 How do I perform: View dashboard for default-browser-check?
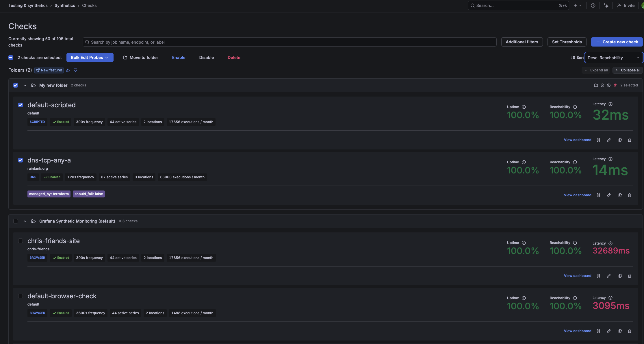[x=578, y=331]
